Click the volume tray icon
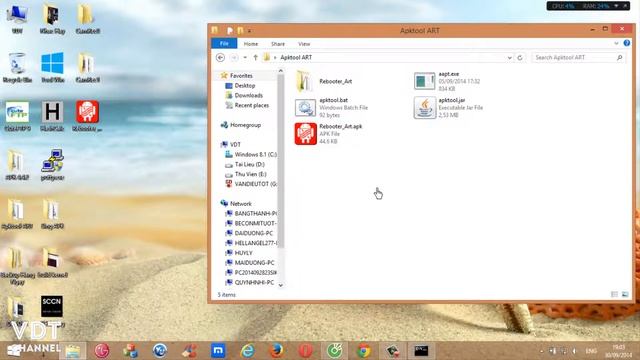Image resolution: width=640 pixels, height=360 pixels. [x=574, y=351]
